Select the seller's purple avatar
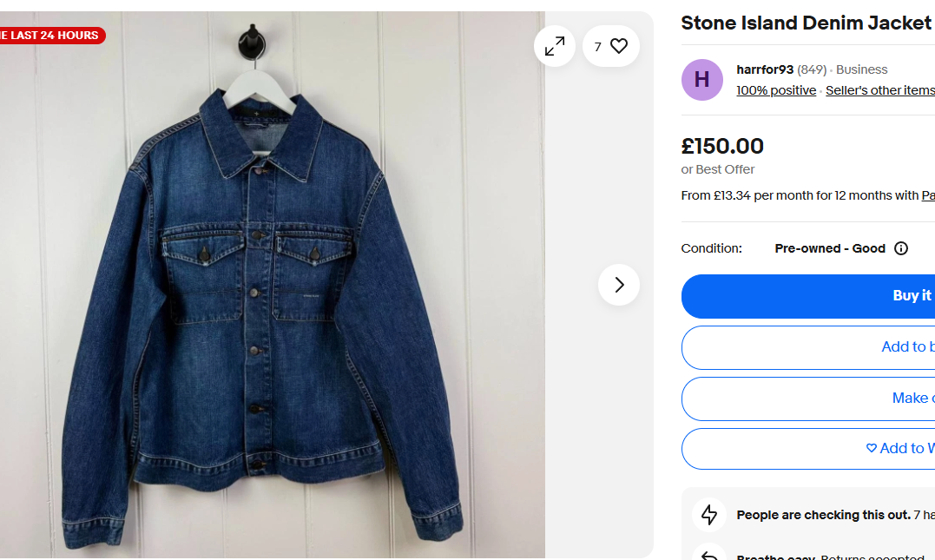Screen dimensions: 935x560 click(701, 79)
